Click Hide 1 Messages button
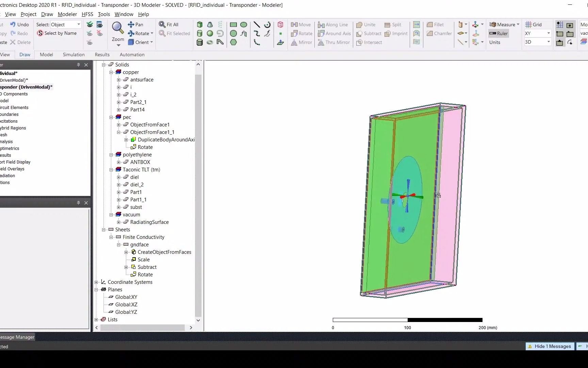The height and width of the screenshot is (368, 588). [x=550, y=346]
